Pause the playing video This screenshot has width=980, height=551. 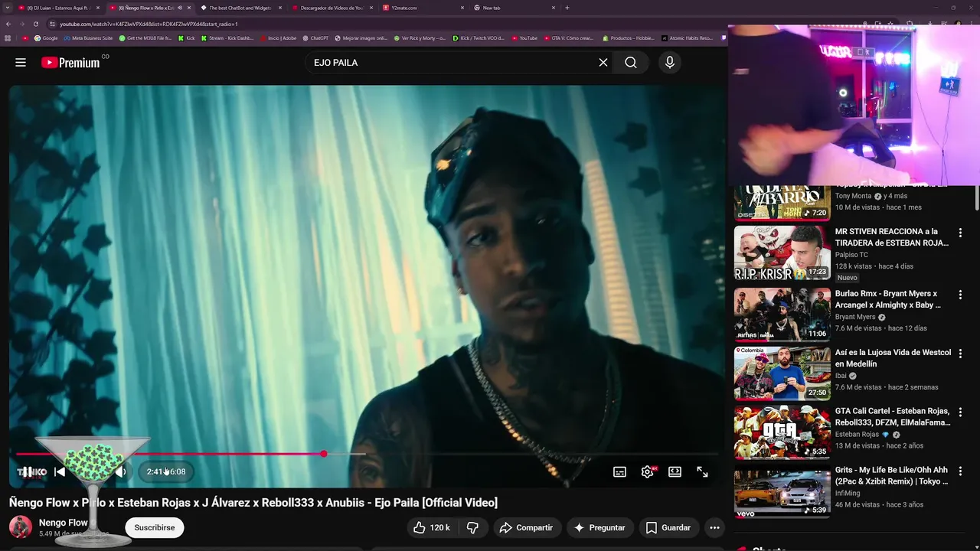pyautogui.click(x=27, y=471)
